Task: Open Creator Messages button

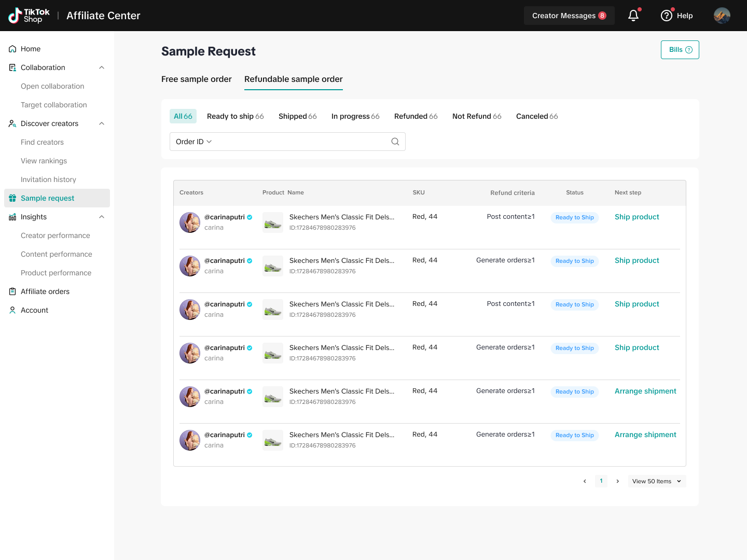Action: (x=569, y=16)
